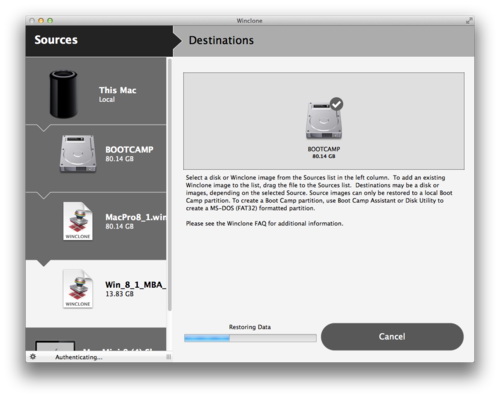Viewport: 500px width, 398px height.
Task: Click the '13.83 GB' size label
Action: 119,294
